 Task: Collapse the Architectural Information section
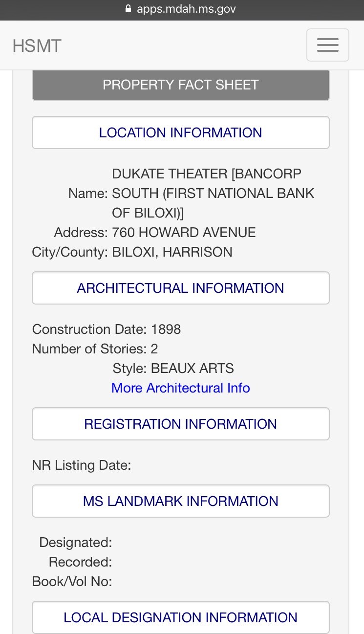[x=180, y=288]
